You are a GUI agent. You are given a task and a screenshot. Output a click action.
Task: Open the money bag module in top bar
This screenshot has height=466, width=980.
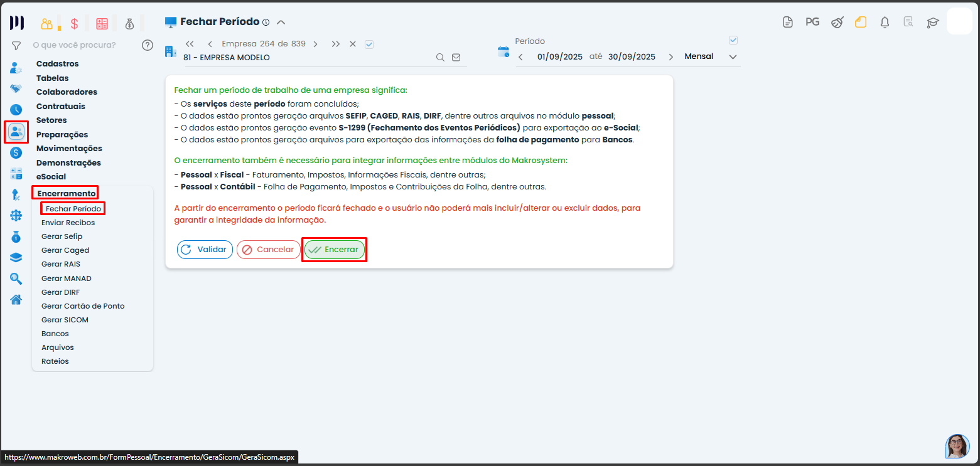(x=129, y=24)
